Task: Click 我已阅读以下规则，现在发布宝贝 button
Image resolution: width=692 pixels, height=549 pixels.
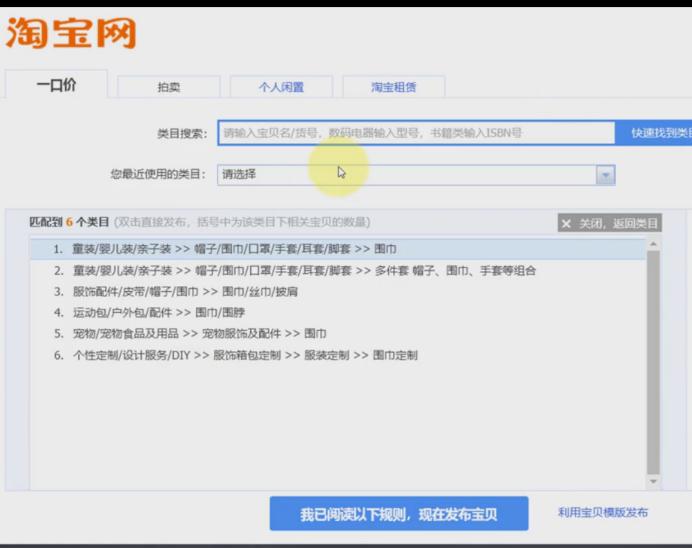Action: coord(399,514)
